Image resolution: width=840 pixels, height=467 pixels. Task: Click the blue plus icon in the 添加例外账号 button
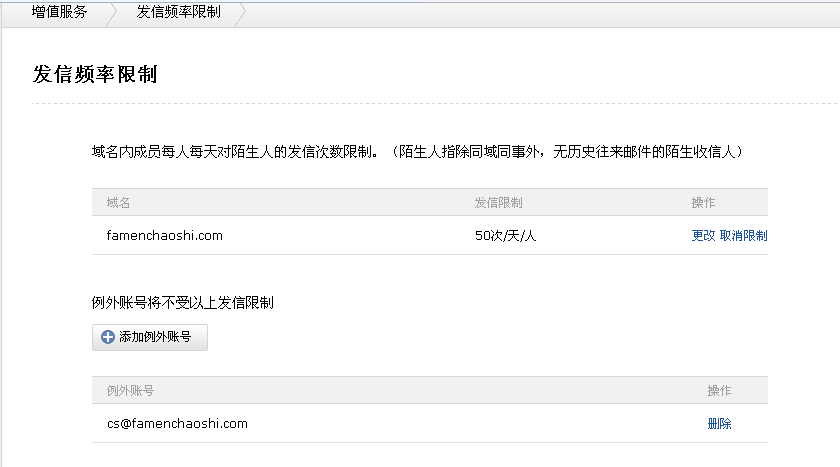(108, 337)
